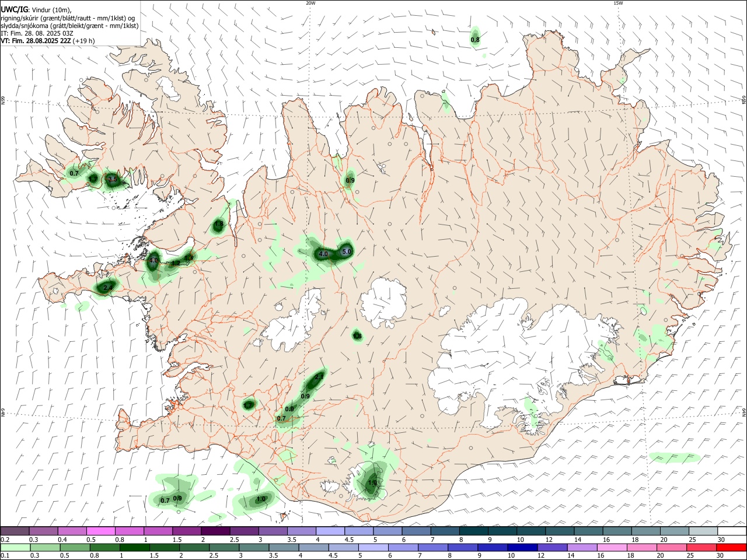The width and height of the screenshot is (747, 560).
Task: Click the bright pink 0.5 swatch, top legend row
Action: click(101, 531)
